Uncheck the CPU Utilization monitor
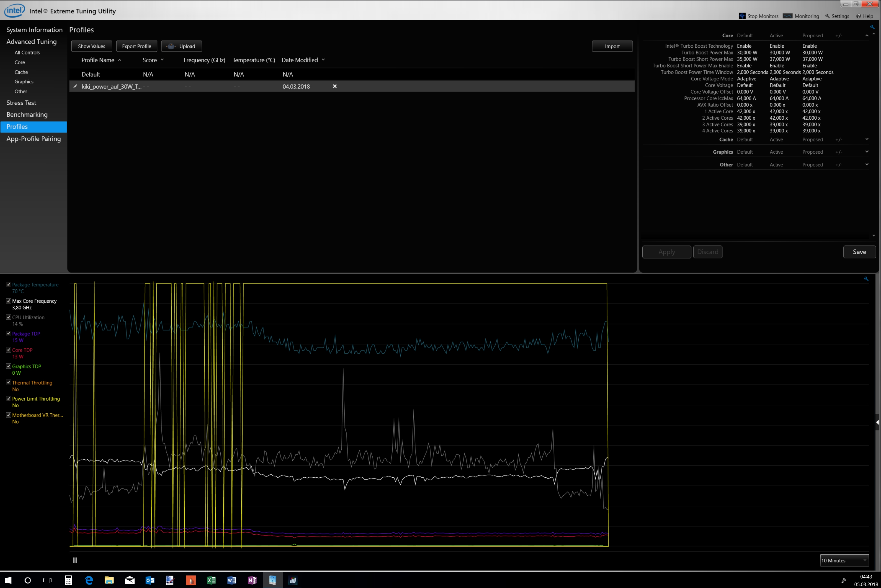 point(9,317)
